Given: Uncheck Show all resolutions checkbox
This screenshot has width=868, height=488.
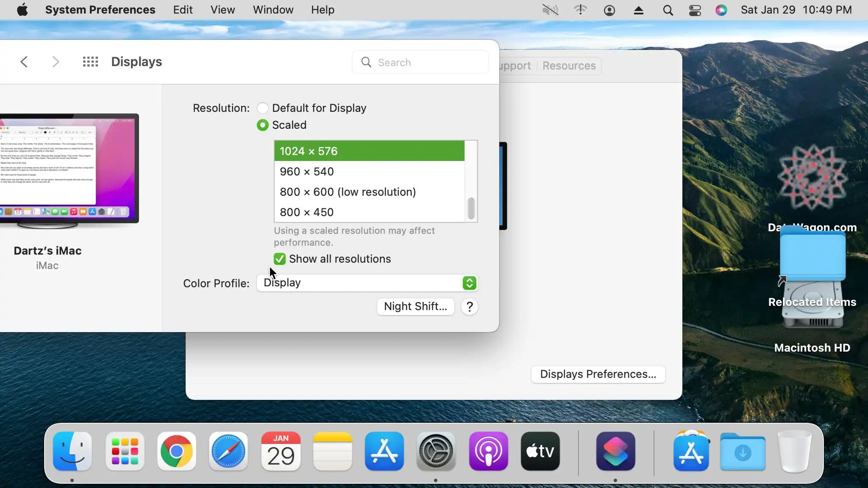Looking at the screenshot, I should point(280,259).
